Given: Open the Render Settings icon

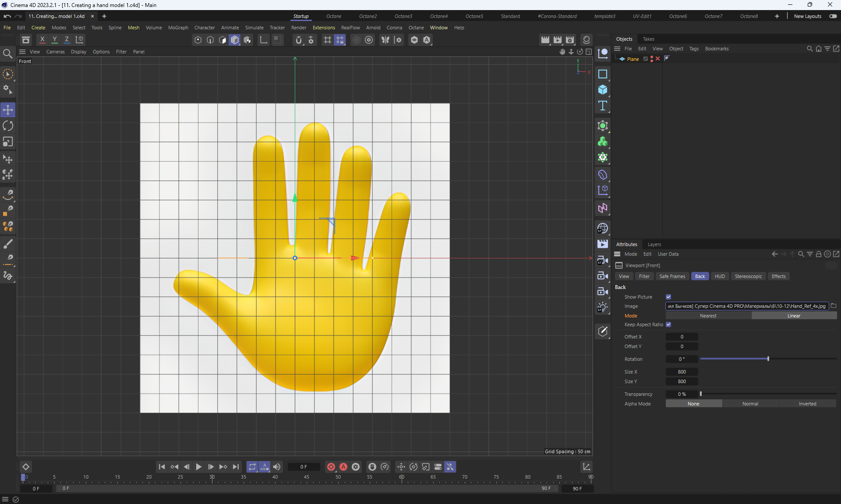Looking at the screenshot, I should (x=569, y=40).
